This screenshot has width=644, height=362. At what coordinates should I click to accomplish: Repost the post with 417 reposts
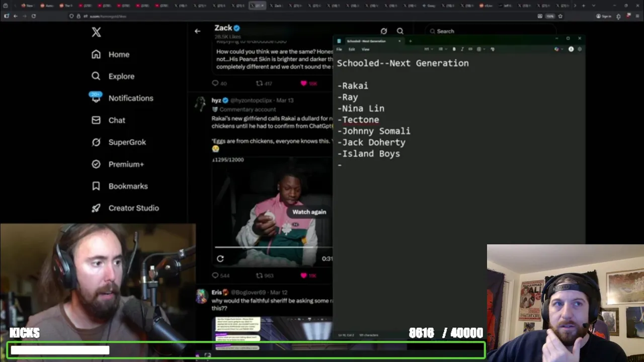(264, 83)
